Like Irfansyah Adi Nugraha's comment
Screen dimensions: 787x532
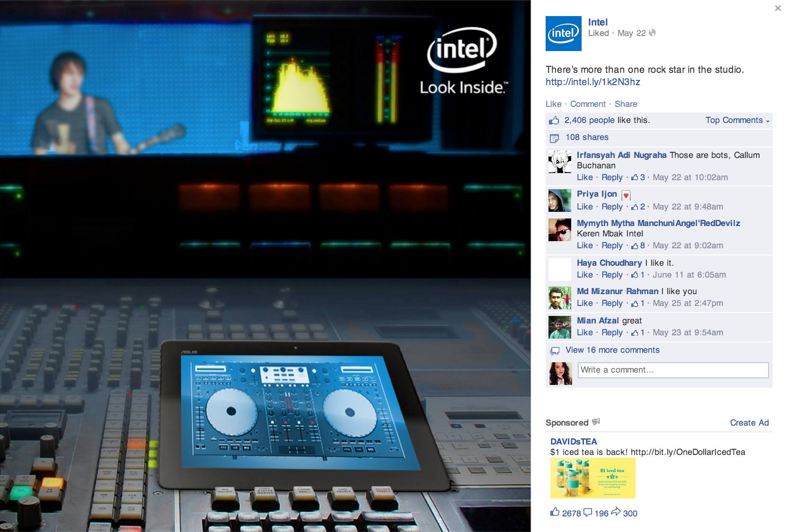[x=584, y=177]
